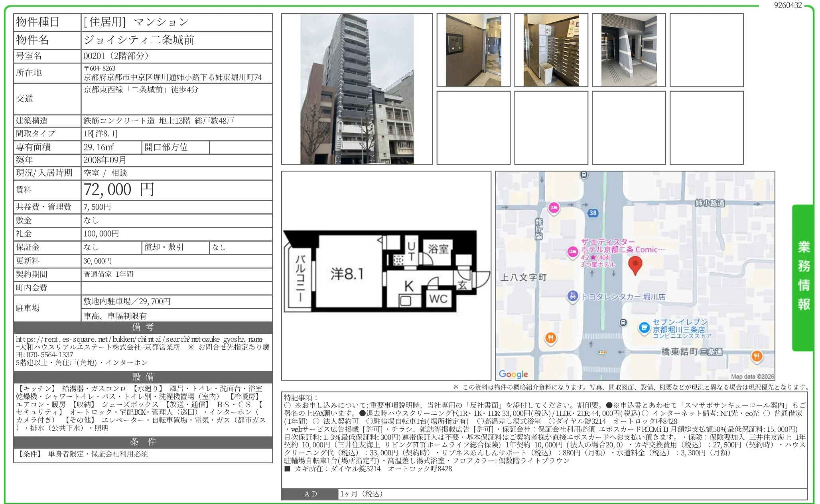The image size is (820, 504).
Task: Click bus stop icon above Seven-Eleven
Action: click(623, 322)
